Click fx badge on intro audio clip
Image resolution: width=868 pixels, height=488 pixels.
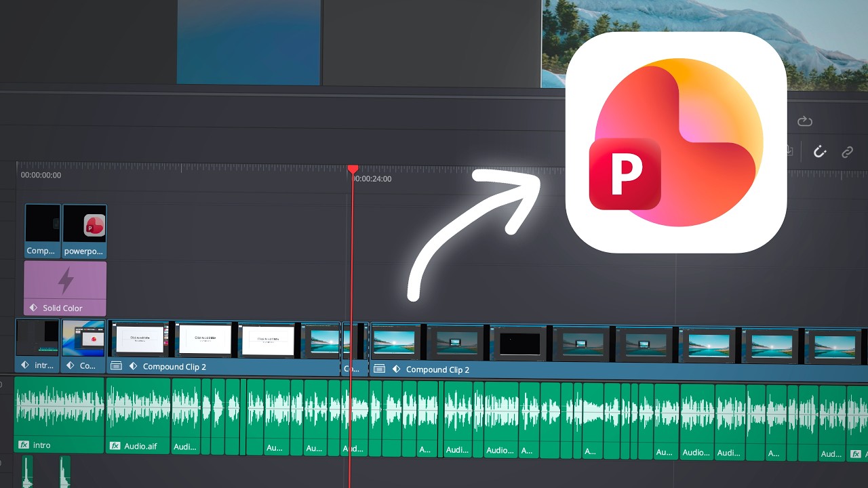24,445
